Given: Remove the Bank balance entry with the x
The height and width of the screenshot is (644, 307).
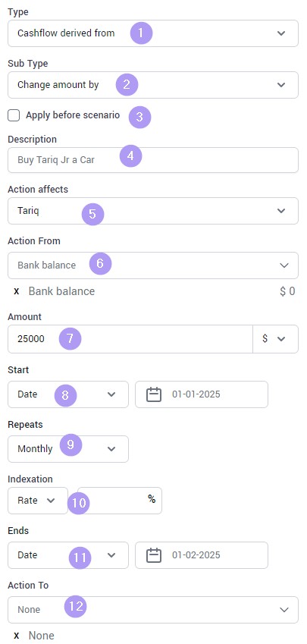Looking at the screenshot, I should click(x=17, y=291).
